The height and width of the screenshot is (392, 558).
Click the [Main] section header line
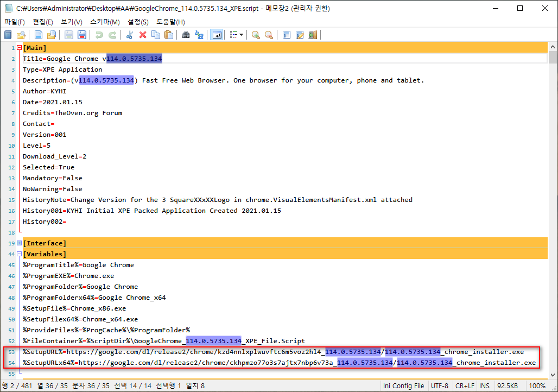coord(284,48)
